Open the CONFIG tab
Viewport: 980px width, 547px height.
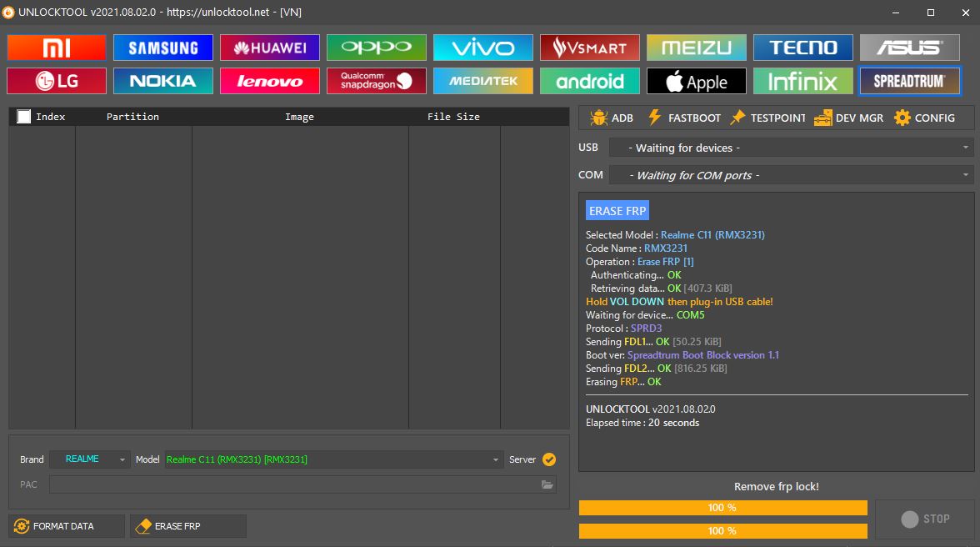coord(924,118)
